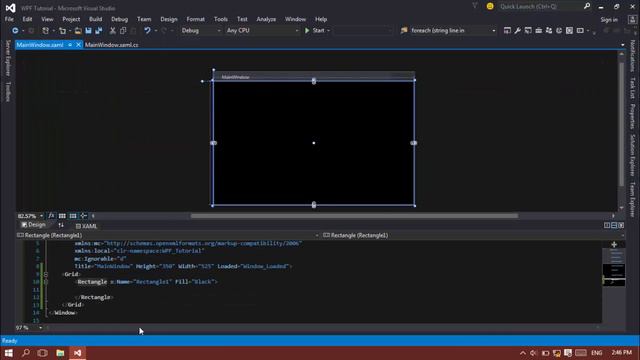640x360 pixels.
Task: Open the left Rectangle (Rectangle1) element dropdown
Action: (317, 236)
